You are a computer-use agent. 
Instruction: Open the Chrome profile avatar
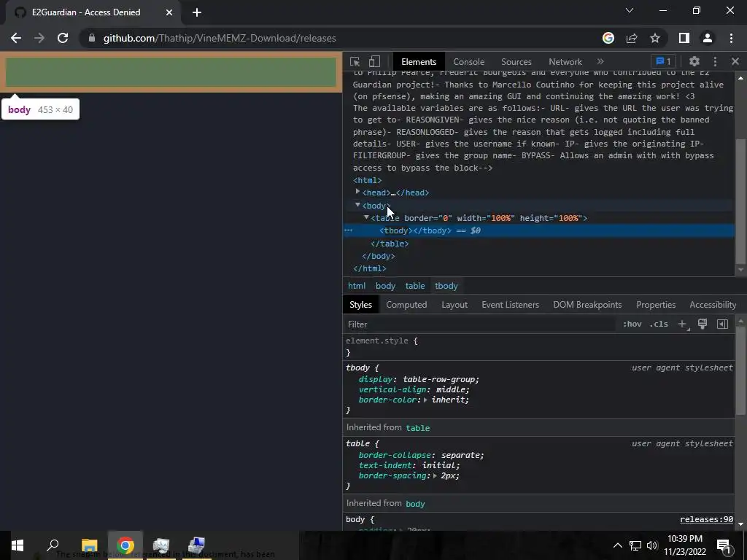click(708, 38)
